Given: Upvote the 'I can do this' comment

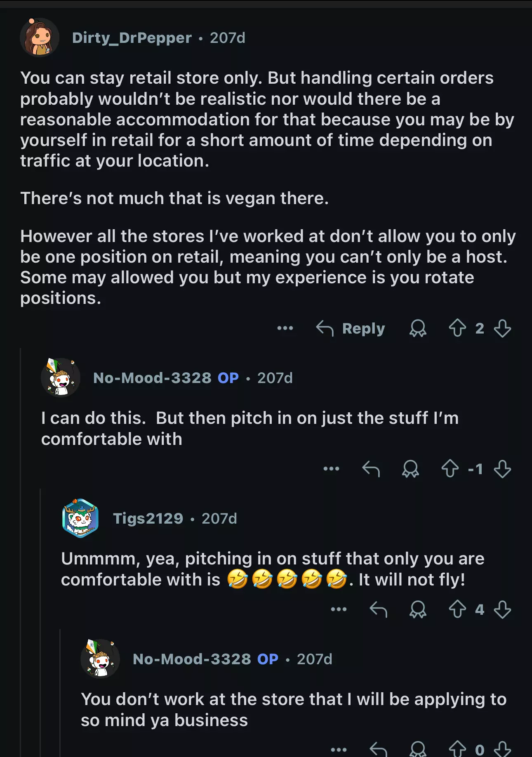Looking at the screenshot, I should (450, 469).
